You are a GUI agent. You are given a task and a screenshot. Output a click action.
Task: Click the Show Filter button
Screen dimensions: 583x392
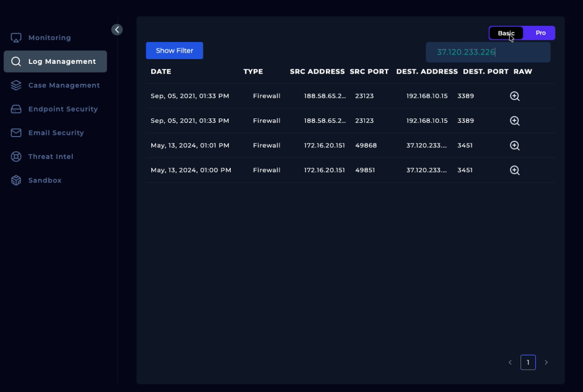pyautogui.click(x=174, y=51)
